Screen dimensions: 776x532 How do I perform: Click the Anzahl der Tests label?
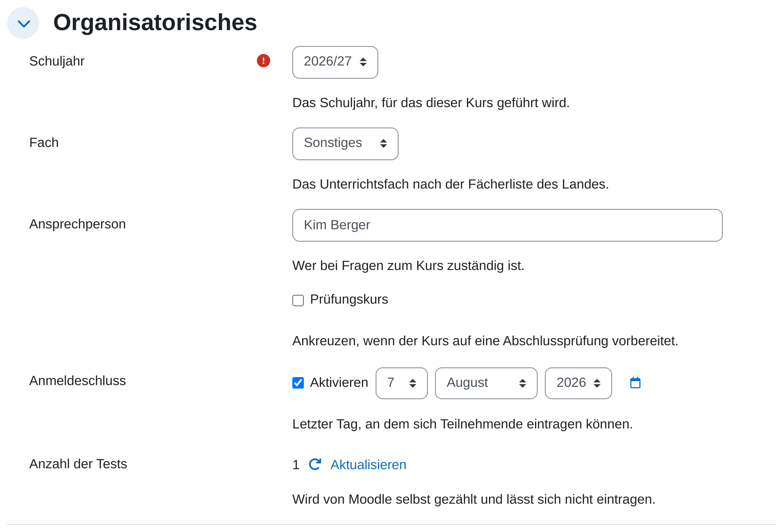click(x=78, y=464)
